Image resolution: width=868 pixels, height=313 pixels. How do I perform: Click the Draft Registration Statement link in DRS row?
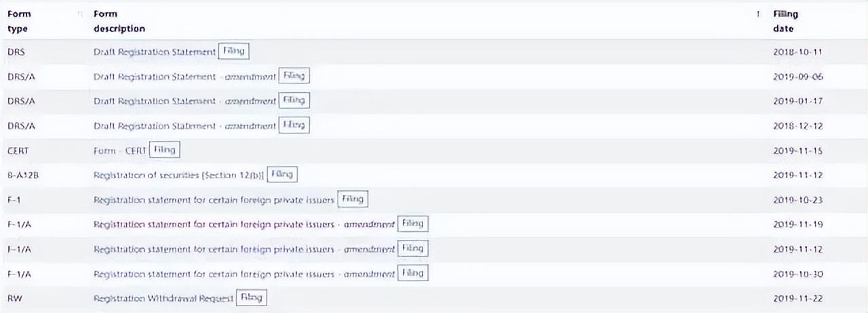(155, 52)
